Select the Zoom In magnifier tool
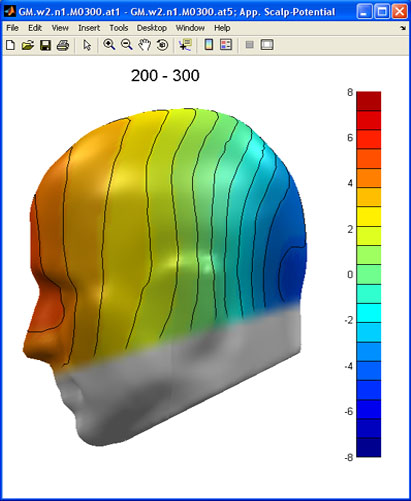Screen dimensions: 411x501 coord(109,45)
